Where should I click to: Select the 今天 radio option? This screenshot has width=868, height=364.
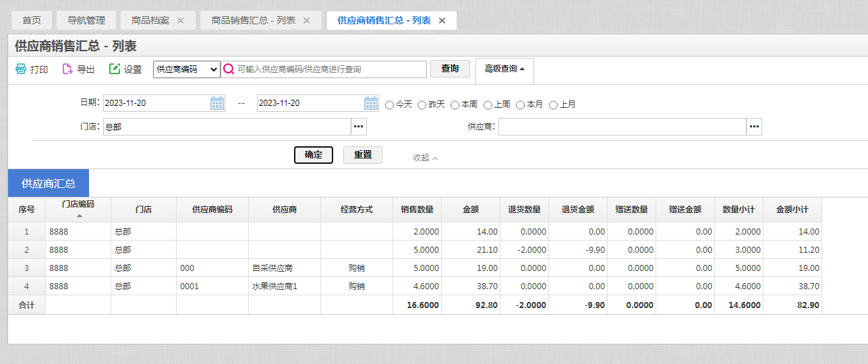click(x=389, y=105)
